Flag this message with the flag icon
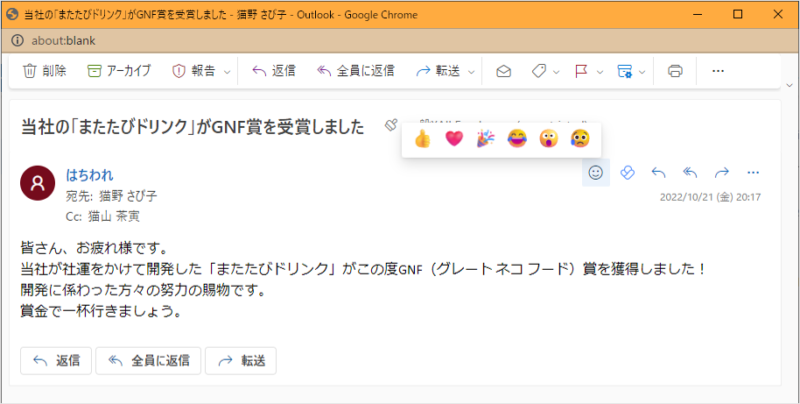 coord(580,71)
